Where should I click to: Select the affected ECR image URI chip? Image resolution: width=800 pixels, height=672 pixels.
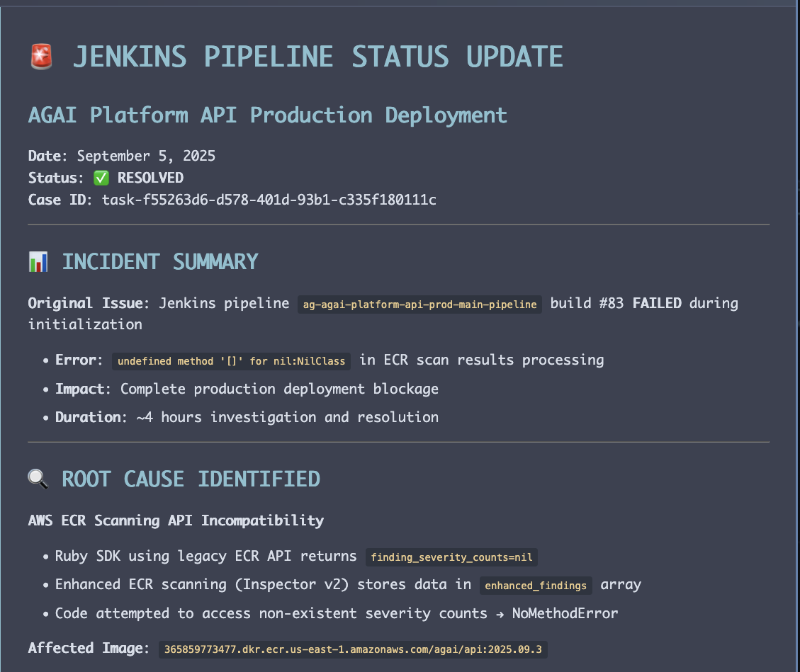(353, 649)
